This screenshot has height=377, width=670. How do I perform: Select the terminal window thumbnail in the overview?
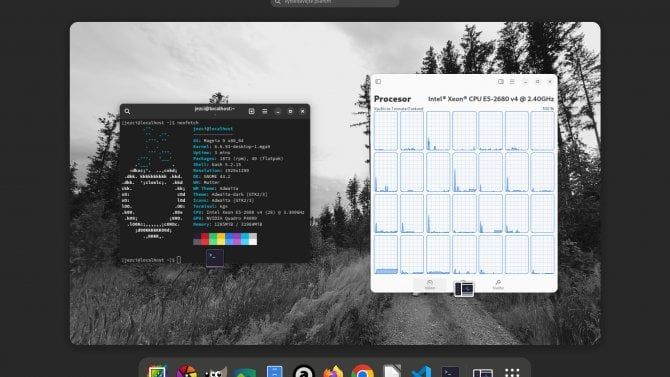pyautogui.click(x=215, y=183)
